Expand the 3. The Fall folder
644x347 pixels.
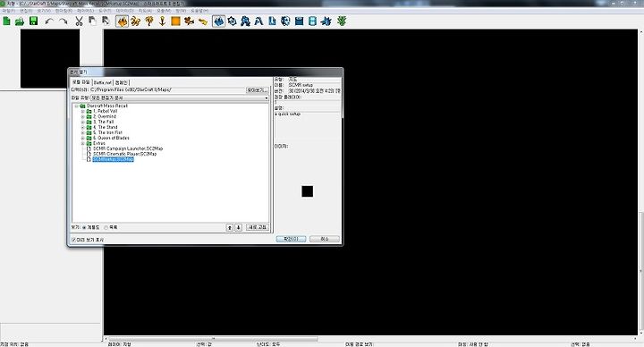tap(82, 122)
